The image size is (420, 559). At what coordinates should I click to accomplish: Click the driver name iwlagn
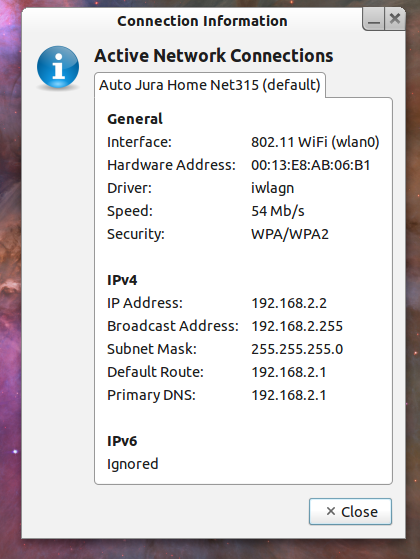[x=272, y=188]
